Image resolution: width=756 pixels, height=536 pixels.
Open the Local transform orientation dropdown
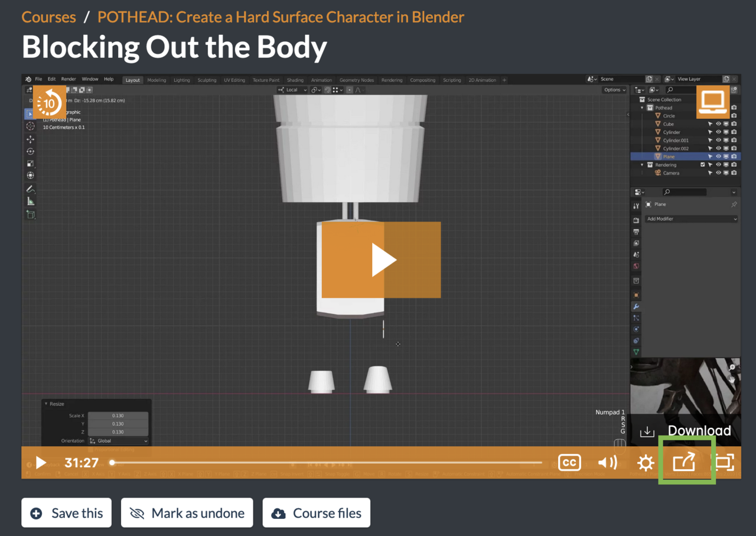[292, 90]
